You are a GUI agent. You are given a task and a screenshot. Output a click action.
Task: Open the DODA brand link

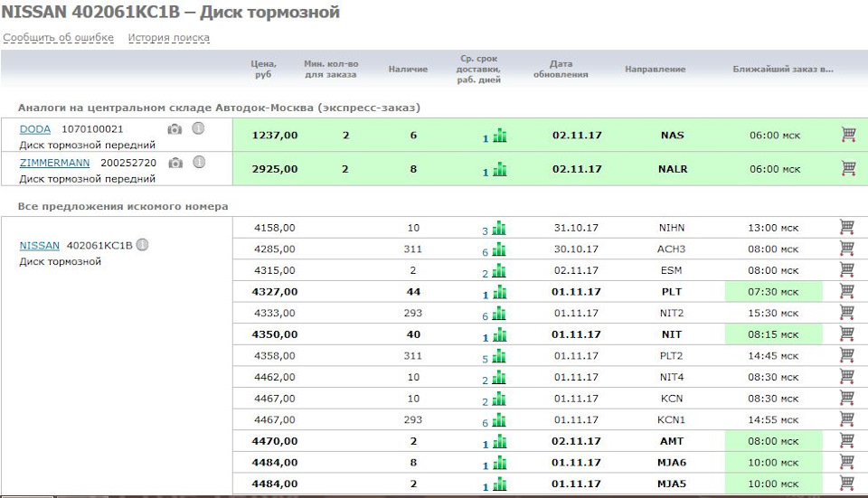point(35,129)
